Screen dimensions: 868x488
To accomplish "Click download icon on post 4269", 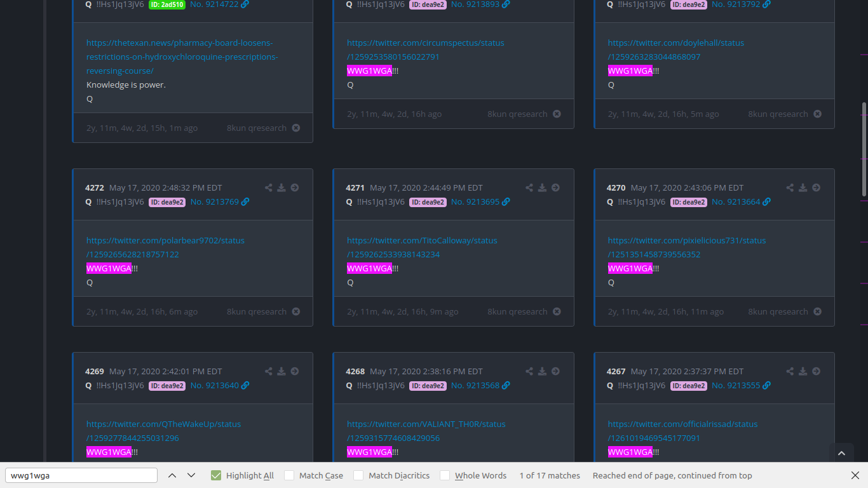I will coord(281,371).
